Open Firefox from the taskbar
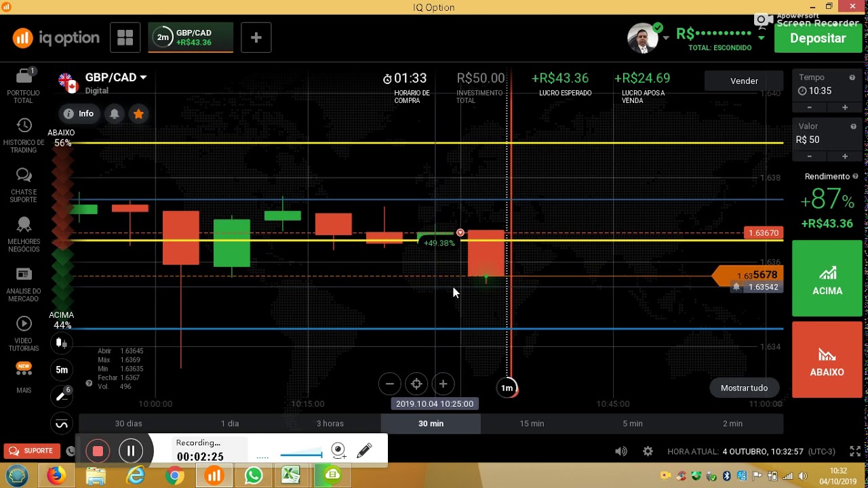 click(56, 476)
